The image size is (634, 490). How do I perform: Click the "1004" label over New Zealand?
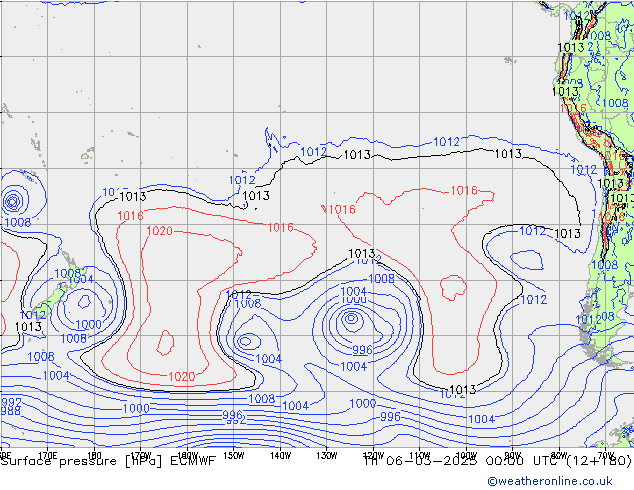(81, 279)
